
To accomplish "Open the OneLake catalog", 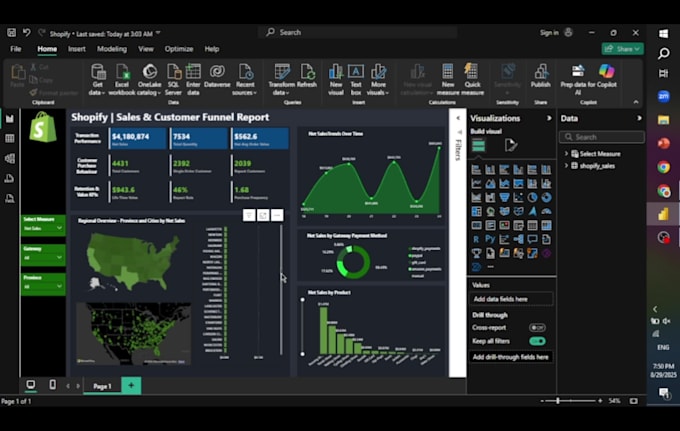I will [149, 80].
